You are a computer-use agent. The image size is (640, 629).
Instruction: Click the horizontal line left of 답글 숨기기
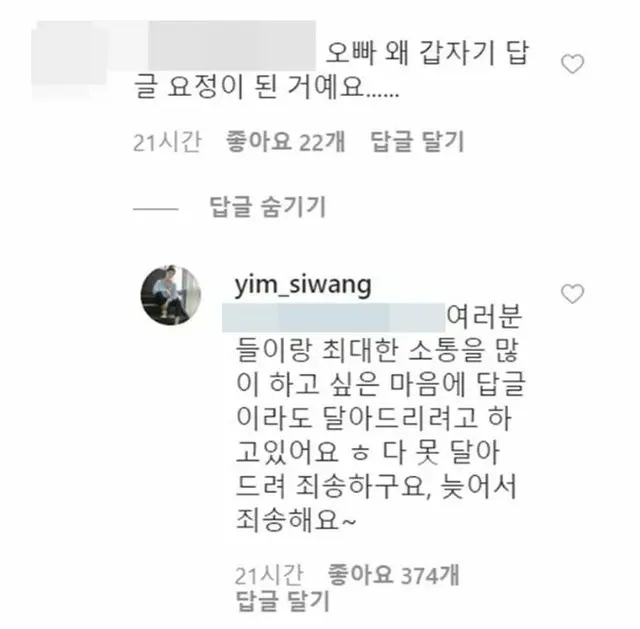click(156, 209)
